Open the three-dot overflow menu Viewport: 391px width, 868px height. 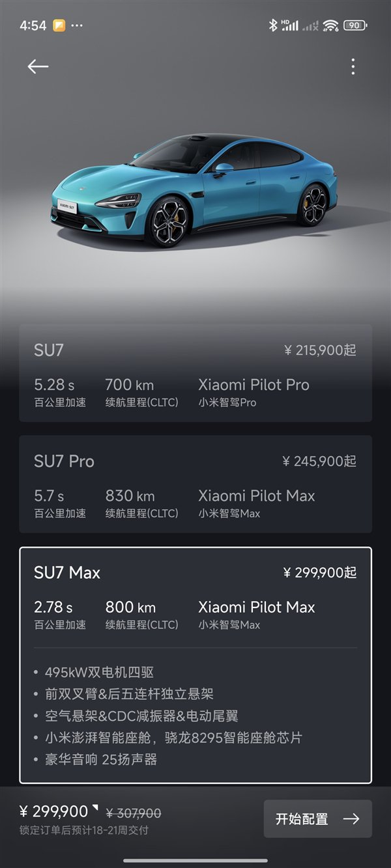[353, 66]
